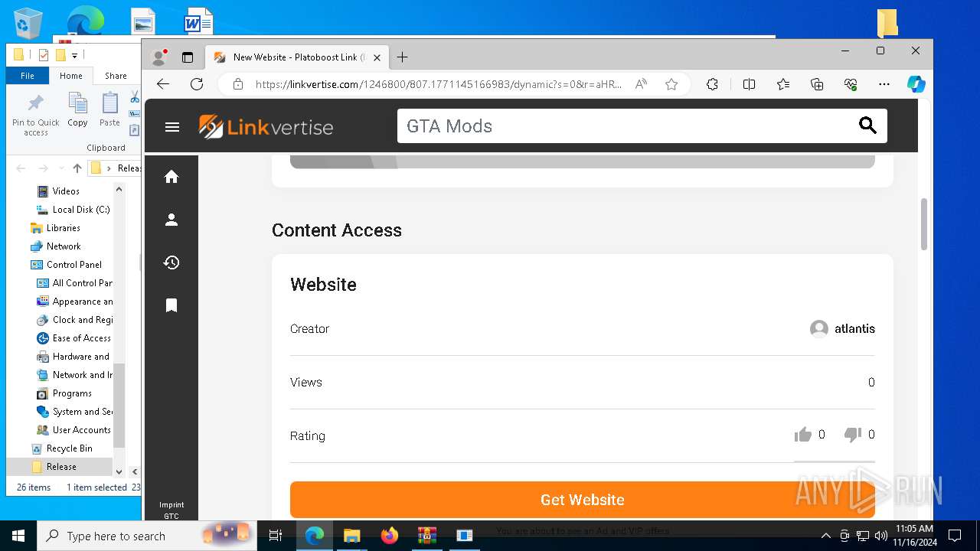Go back in Edge browser
This screenshot has width=980, height=551.
[x=163, y=84]
